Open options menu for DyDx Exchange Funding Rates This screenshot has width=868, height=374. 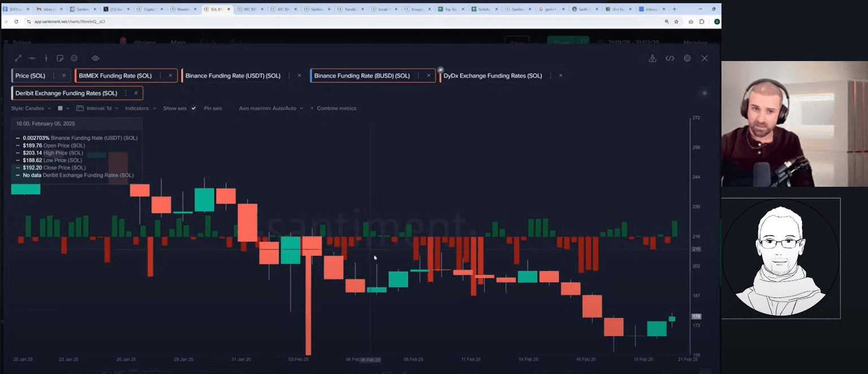tap(550, 76)
